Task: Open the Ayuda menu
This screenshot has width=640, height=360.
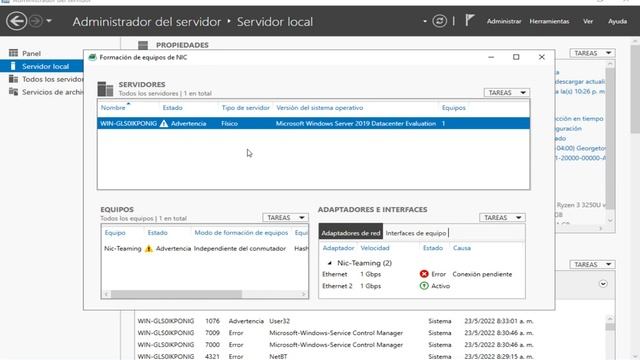Action: click(617, 21)
